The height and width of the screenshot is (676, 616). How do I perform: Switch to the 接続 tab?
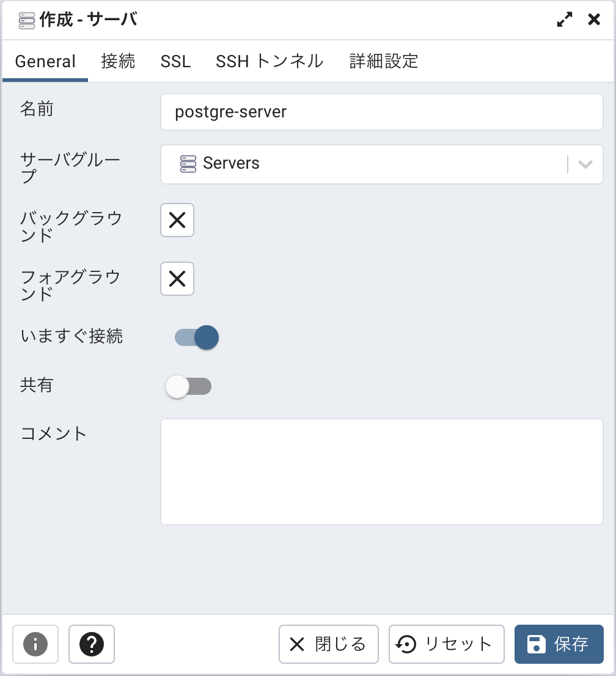tap(118, 61)
